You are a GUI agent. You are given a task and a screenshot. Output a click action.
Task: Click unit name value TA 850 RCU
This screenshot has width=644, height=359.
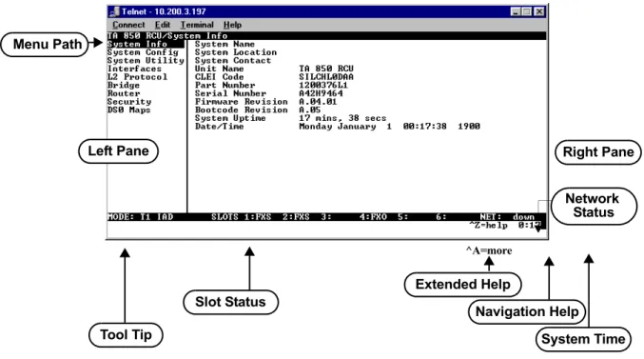tap(326, 69)
